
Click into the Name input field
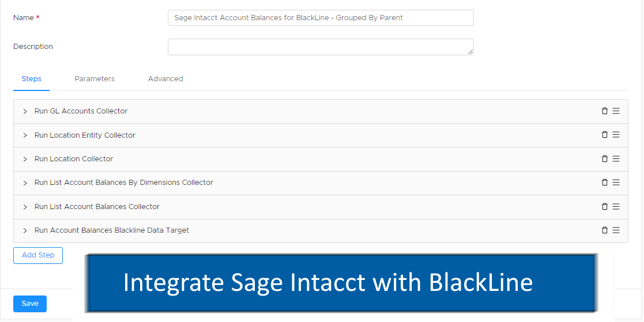[321, 18]
